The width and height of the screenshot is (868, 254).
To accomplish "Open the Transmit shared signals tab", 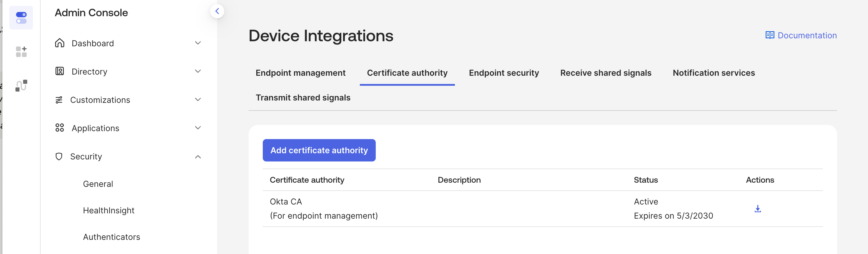I will (x=303, y=98).
